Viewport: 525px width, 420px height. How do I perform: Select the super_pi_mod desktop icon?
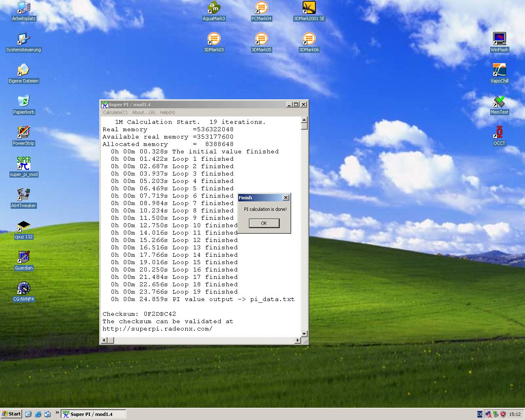[x=24, y=164]
